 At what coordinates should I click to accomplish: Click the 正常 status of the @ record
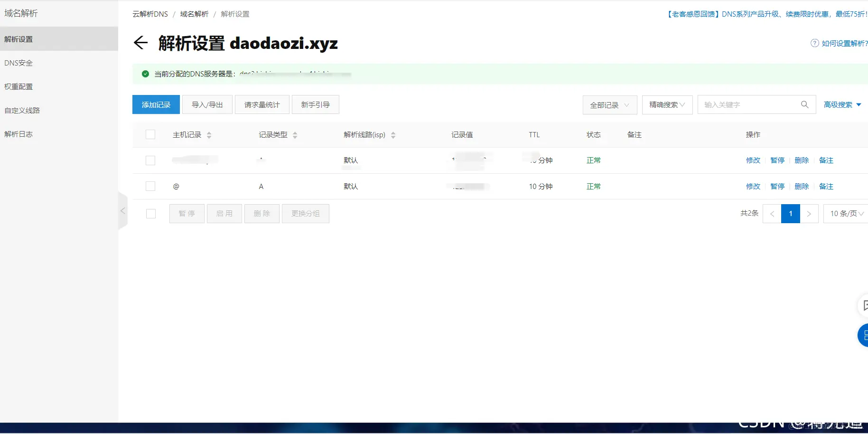[593, 187]
